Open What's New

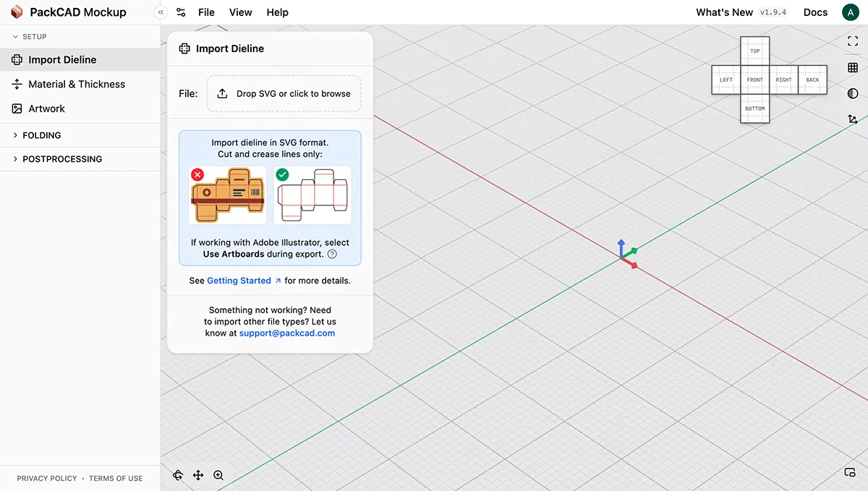point(724,12)
